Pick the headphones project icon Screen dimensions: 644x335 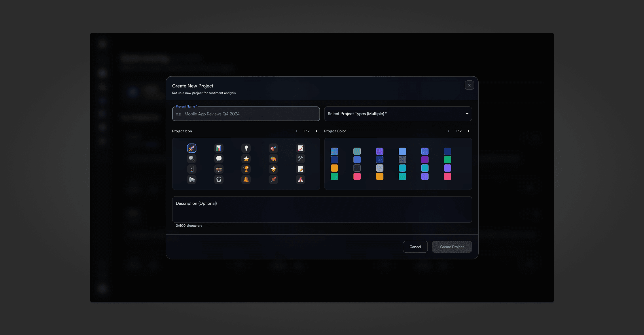coord(219,180)
